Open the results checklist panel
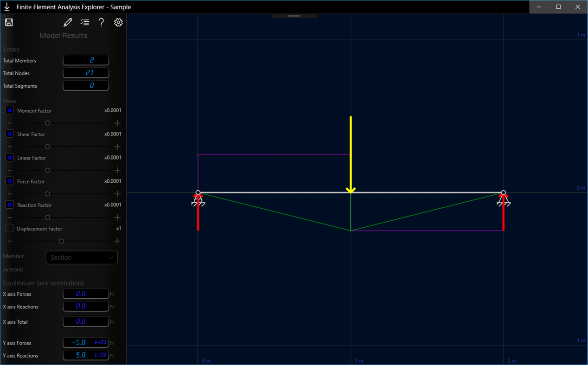 coord(84,22)
